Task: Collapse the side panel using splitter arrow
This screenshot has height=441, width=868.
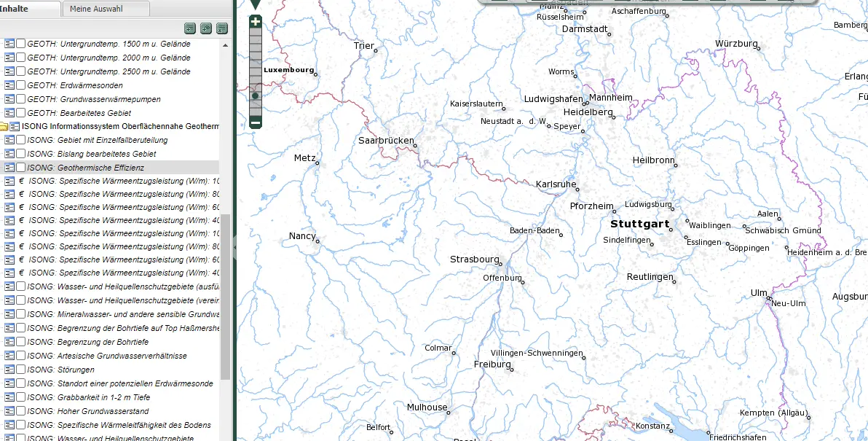Action: pos(234,248)
